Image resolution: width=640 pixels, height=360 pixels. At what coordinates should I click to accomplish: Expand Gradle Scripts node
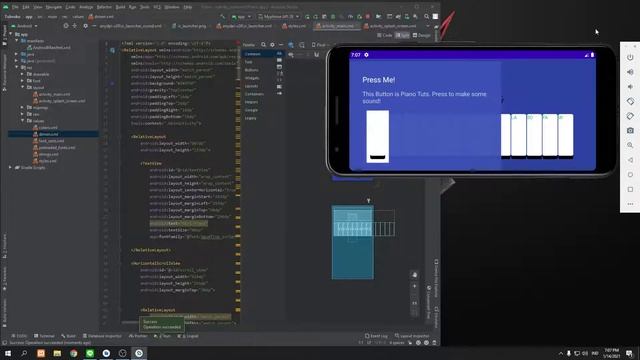pos(10,167)
